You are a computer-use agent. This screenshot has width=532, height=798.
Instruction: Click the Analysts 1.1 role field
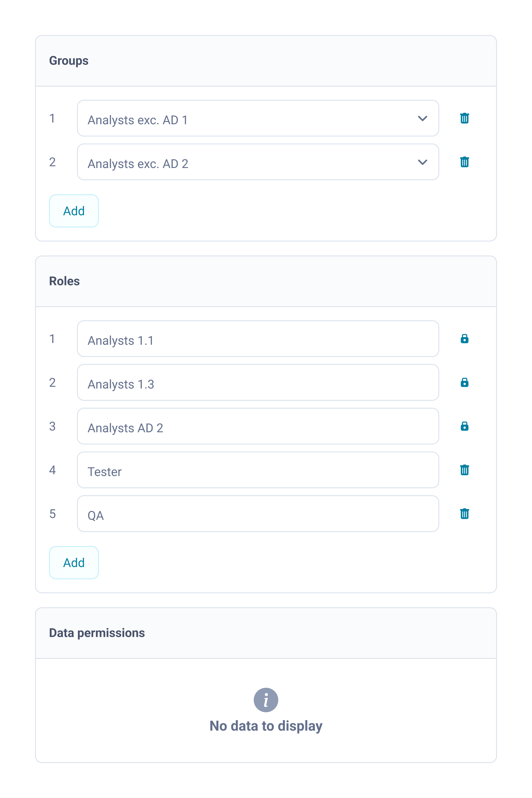[x=258, y=339]
